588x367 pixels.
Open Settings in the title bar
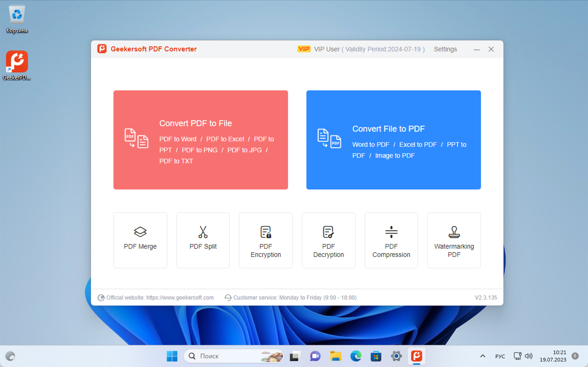445,49
